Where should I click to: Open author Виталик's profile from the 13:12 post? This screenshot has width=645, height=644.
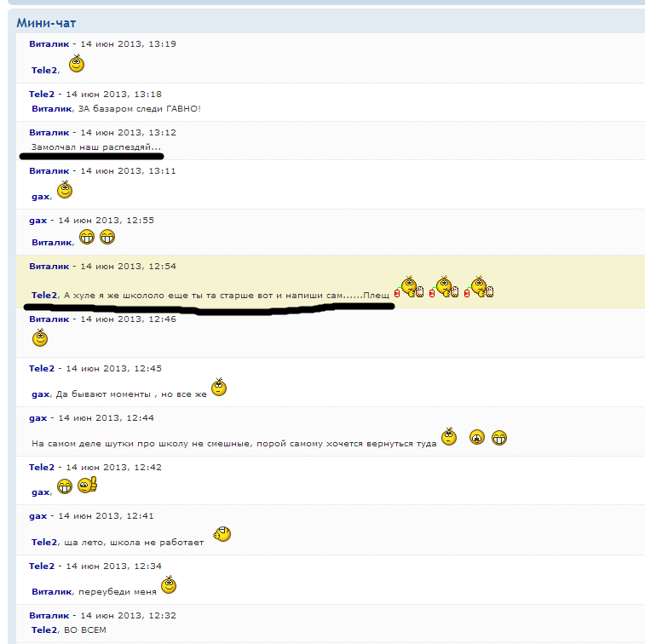pos(49,132)
